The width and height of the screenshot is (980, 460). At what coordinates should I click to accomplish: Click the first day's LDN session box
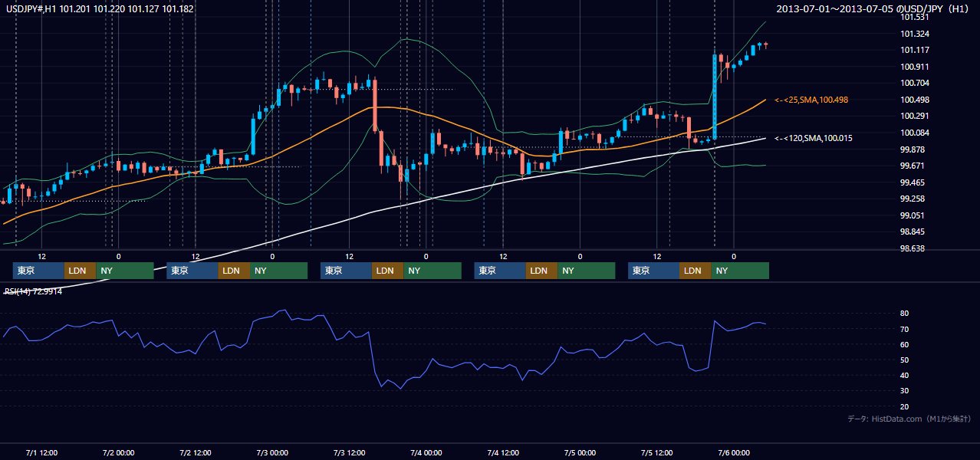point(81,271)
